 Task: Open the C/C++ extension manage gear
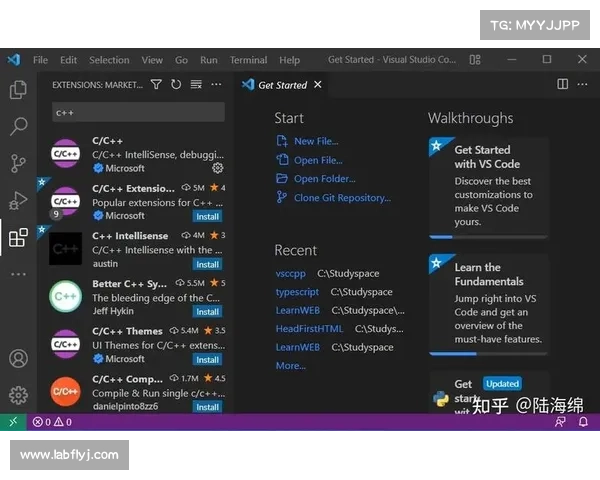(x=218, y=168)
